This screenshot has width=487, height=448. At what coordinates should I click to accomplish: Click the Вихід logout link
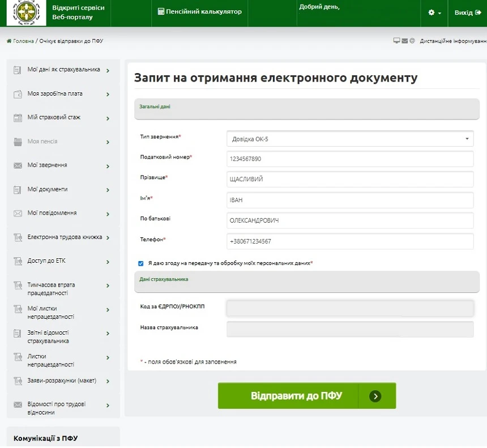click(x=467, y=12)
